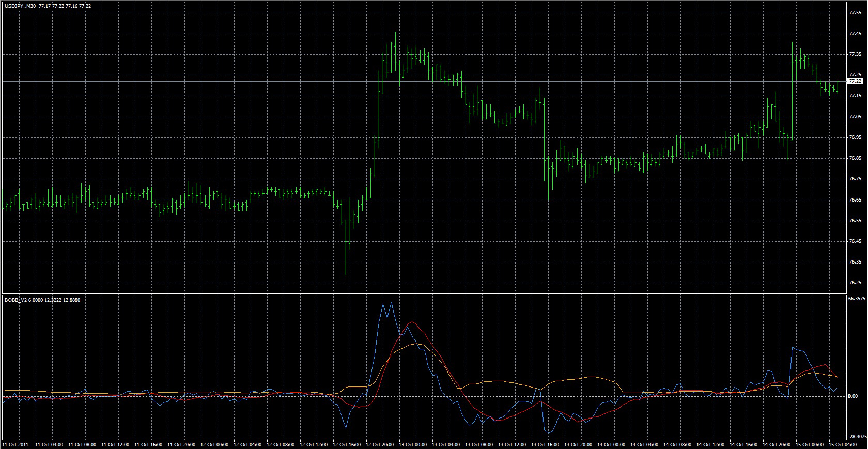Click the red indicator line's highest peak

pos(411,322)
